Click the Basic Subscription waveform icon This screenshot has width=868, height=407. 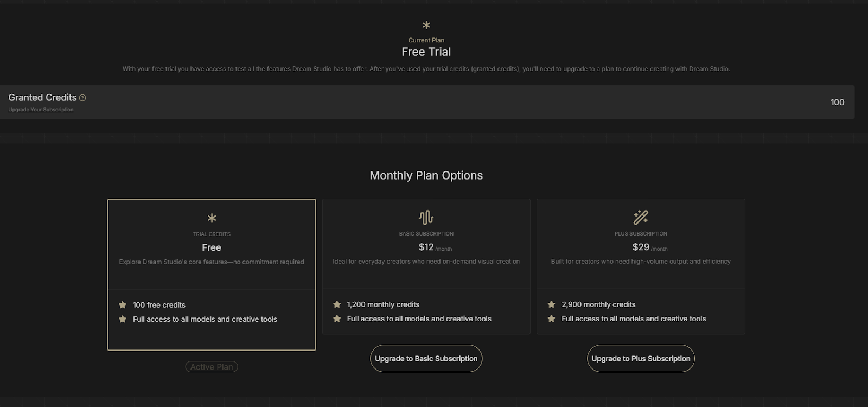pos(426,218)
